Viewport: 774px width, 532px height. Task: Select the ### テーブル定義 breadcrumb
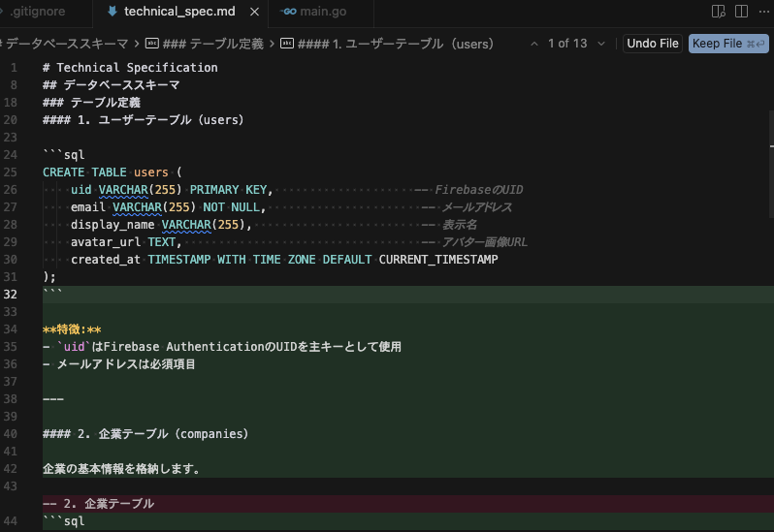click(212, 44)
